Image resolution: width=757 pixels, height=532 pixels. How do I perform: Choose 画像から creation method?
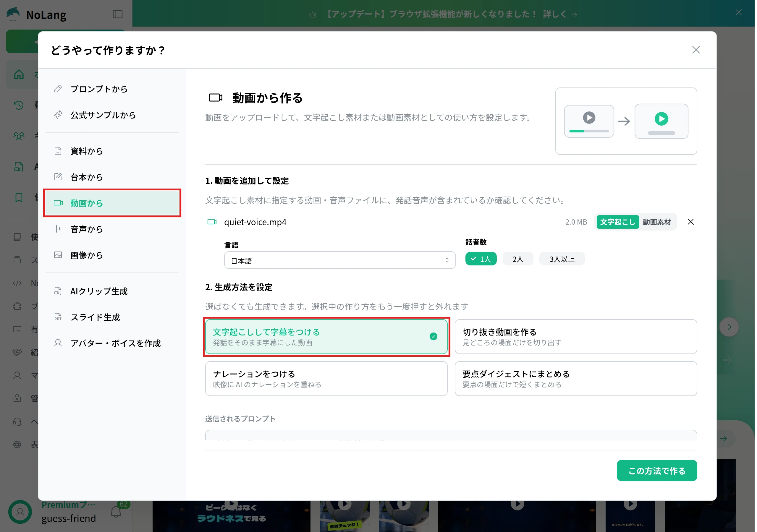click(112, 255)
